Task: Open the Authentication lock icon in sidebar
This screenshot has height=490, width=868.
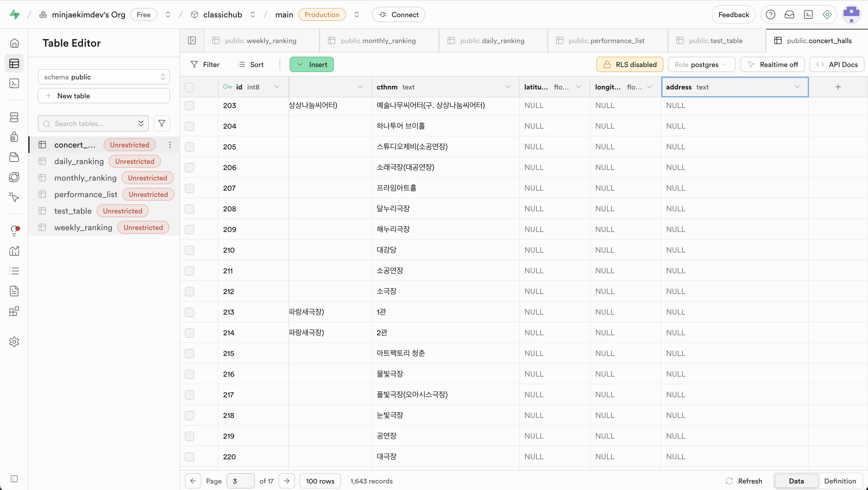Action: pos(14,137)
